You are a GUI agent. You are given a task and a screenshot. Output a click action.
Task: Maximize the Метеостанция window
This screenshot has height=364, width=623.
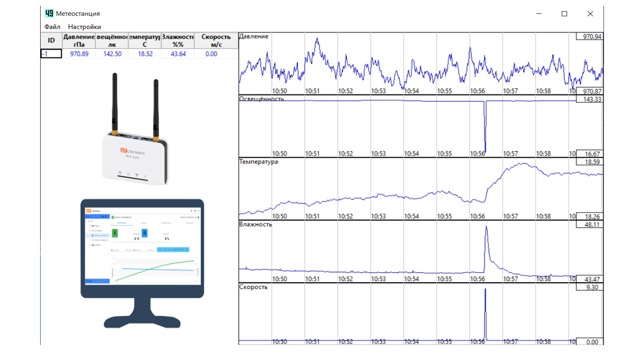pyautogui.click(x=564, y=14)
